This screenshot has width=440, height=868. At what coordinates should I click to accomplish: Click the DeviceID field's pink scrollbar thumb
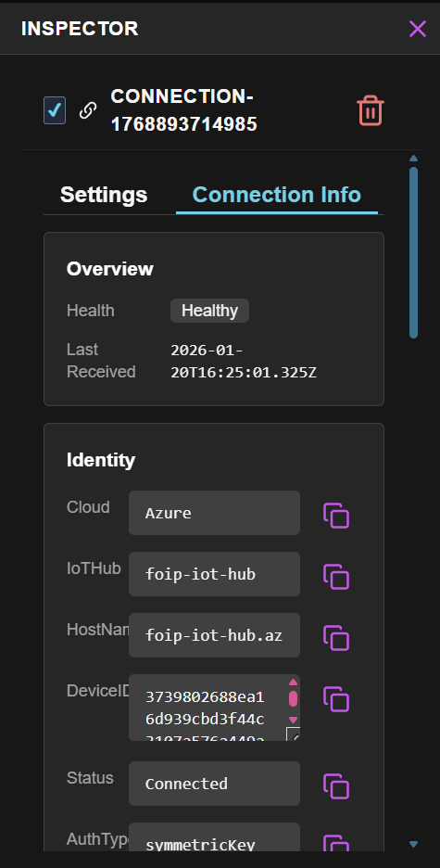tap(293, 698)
